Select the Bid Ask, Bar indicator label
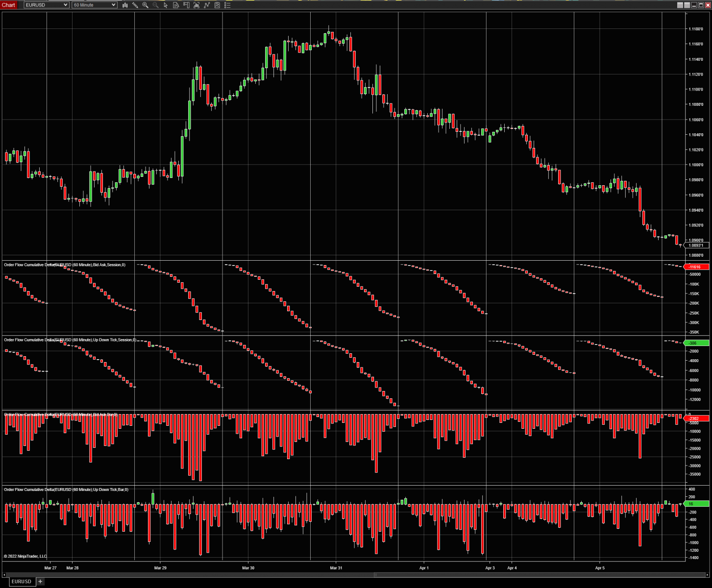 (x=61, y=415)
